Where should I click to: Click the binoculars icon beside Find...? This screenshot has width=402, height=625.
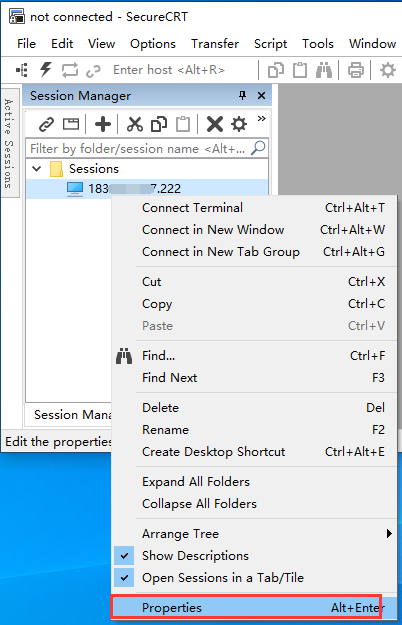point(124,356)
